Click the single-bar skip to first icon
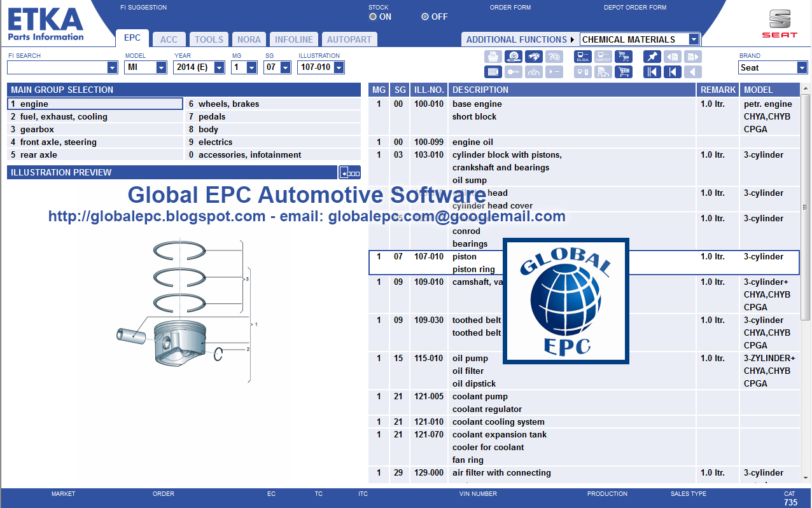This screenshot has height=508, width=812. pyautogui.click(x=673, y=72)
